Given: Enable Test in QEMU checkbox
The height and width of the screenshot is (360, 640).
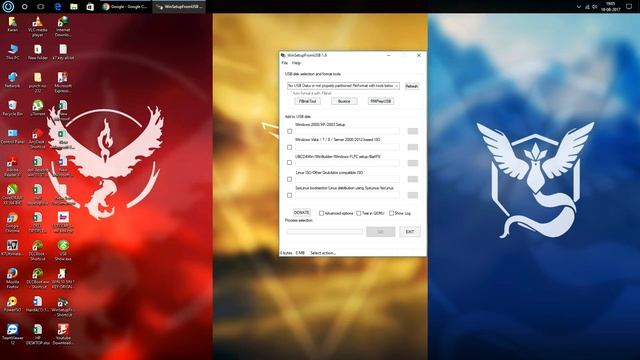Looking at the screenshot, I should (358, 213).
